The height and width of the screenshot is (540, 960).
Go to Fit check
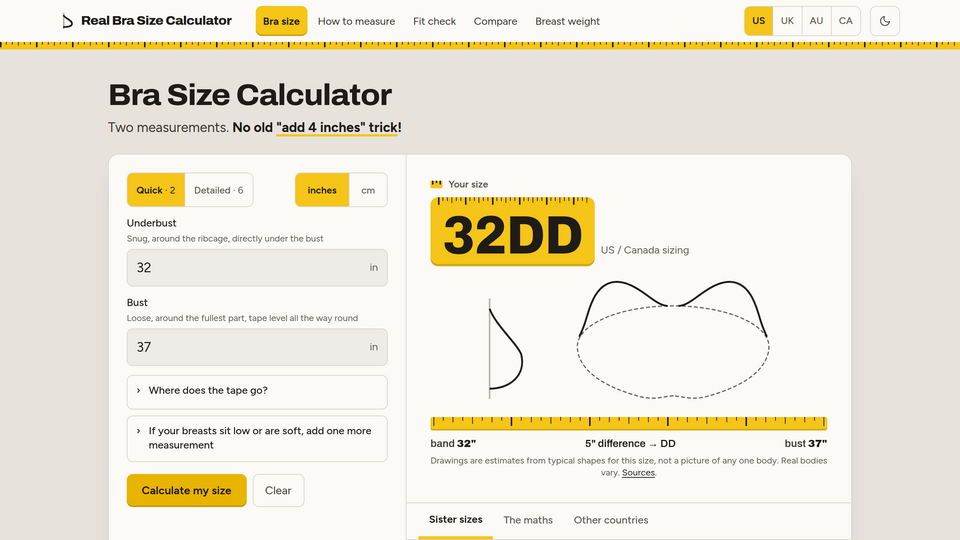point(434,21)
